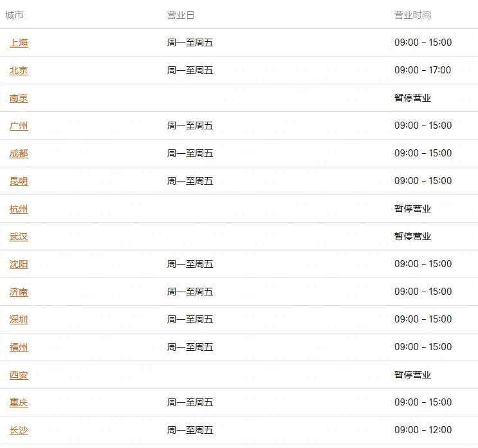Go to the 福州 link
This screenshot has height=448, width=478.
click(19, 348)
